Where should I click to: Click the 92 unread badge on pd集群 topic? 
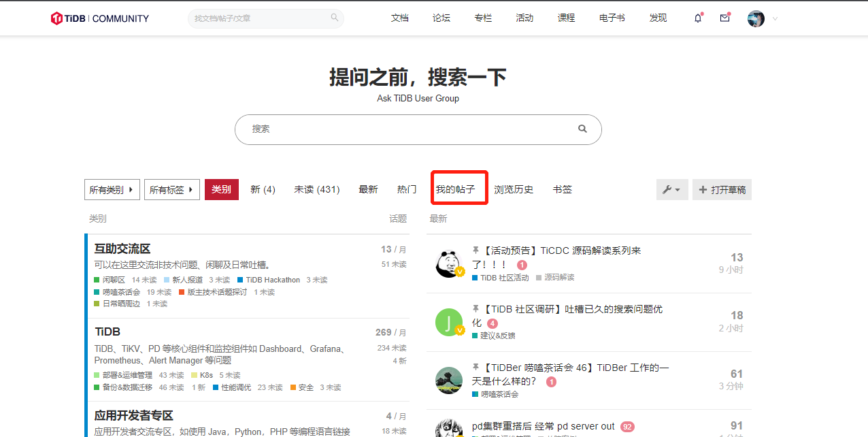(627, 427)
